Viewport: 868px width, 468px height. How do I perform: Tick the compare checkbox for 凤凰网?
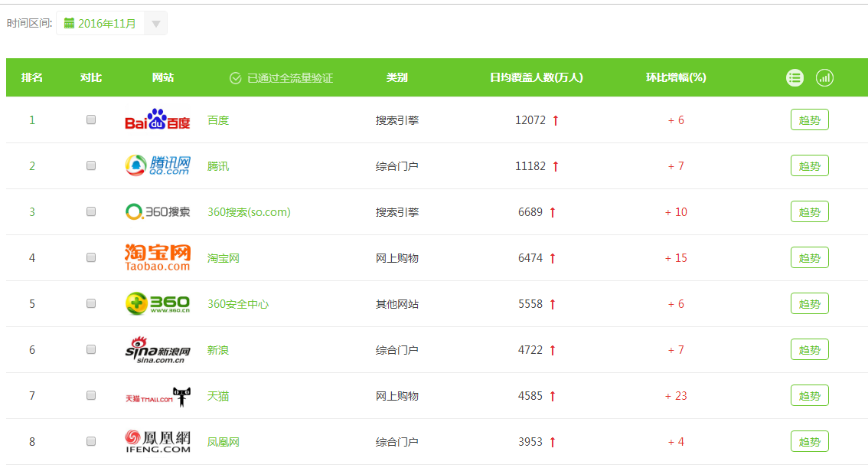(x=91, y=441)
